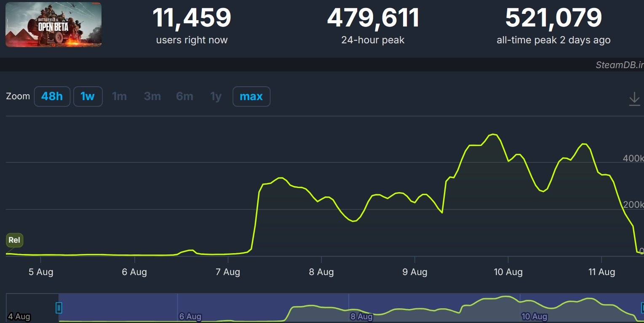Click the 11 Aug axis label
The width and height of the screenshot is (644, 323).
click(x=602, y=272)
